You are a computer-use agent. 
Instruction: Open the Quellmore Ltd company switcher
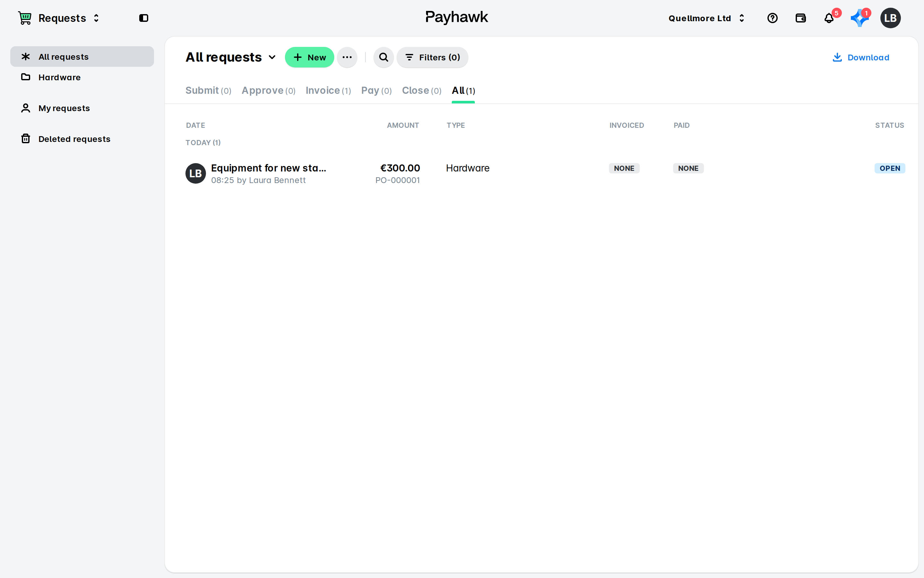point(707,18)
